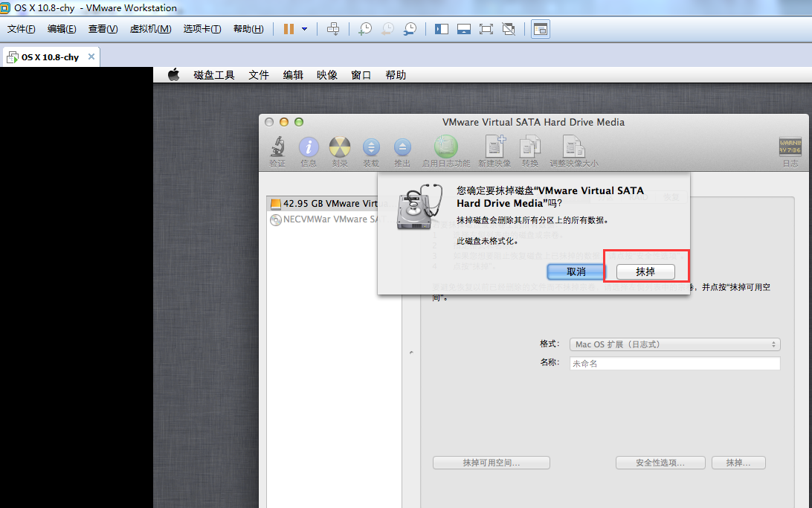812x508 pixels.
Task: Open the snapshot manager
Action: coord(410,29)
